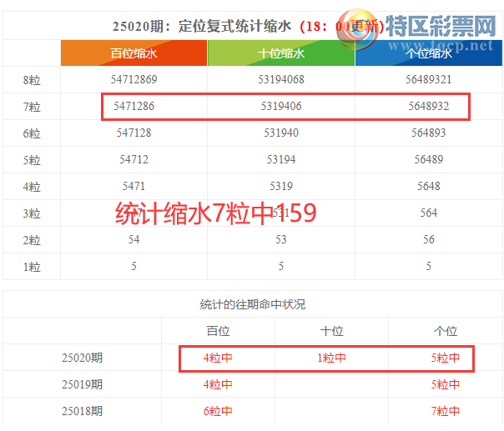Click the value 54712 in the 5粒 row
Image resolution: width=504 pixels, height=431 pixels.
(134, 159)
